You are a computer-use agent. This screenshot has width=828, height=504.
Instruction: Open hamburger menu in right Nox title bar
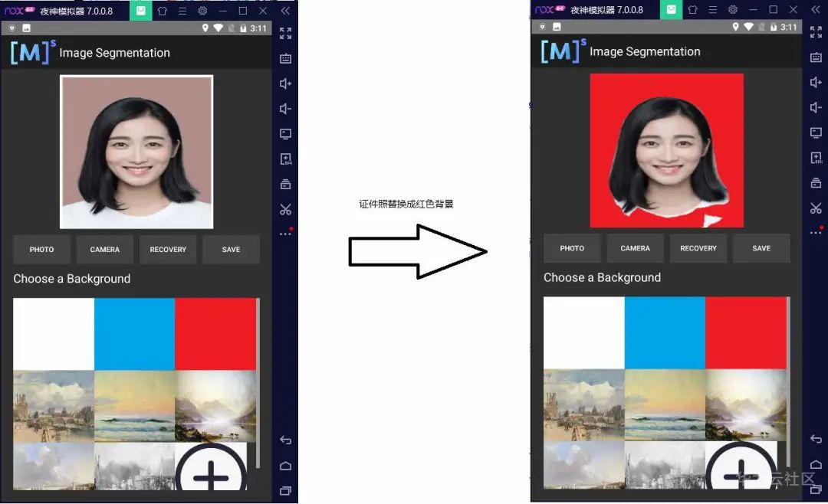click(712, 9)
